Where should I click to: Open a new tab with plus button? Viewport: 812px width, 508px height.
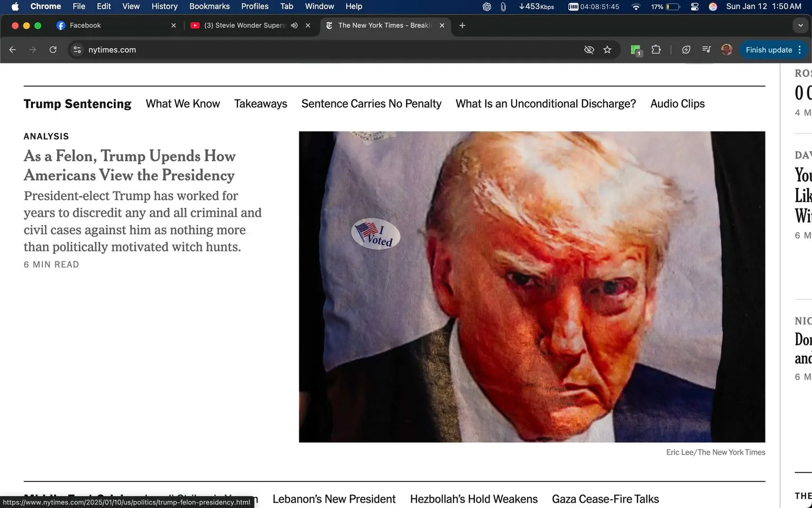point(462,25)
